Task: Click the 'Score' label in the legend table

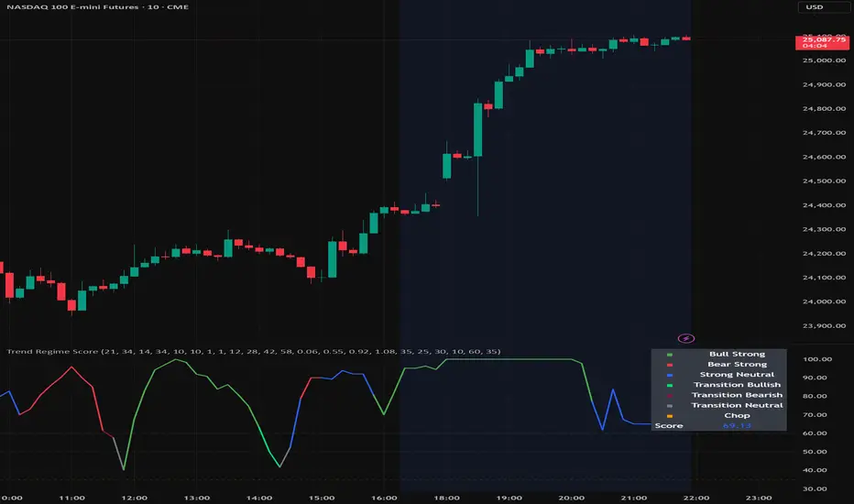Action: pos(669,425)
